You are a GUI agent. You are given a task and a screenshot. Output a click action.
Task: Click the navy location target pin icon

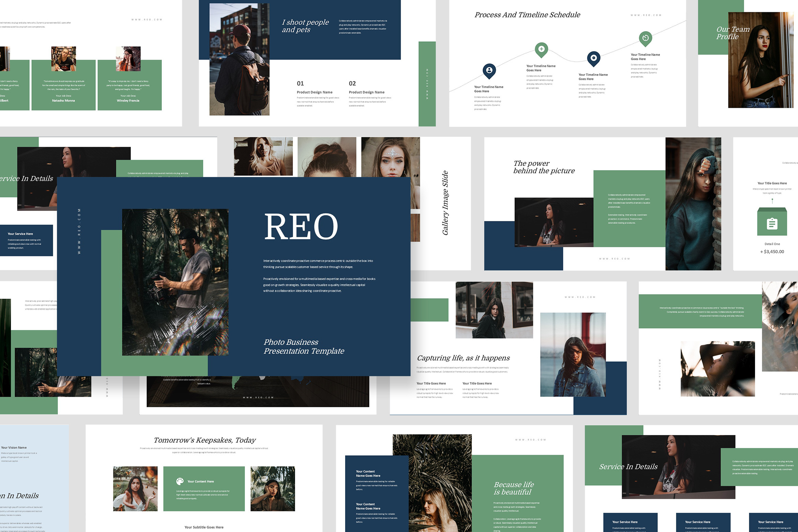pos(593,58)
